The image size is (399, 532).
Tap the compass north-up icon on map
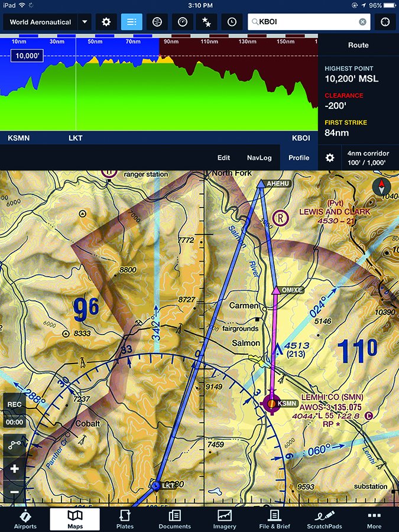point(381,187)
